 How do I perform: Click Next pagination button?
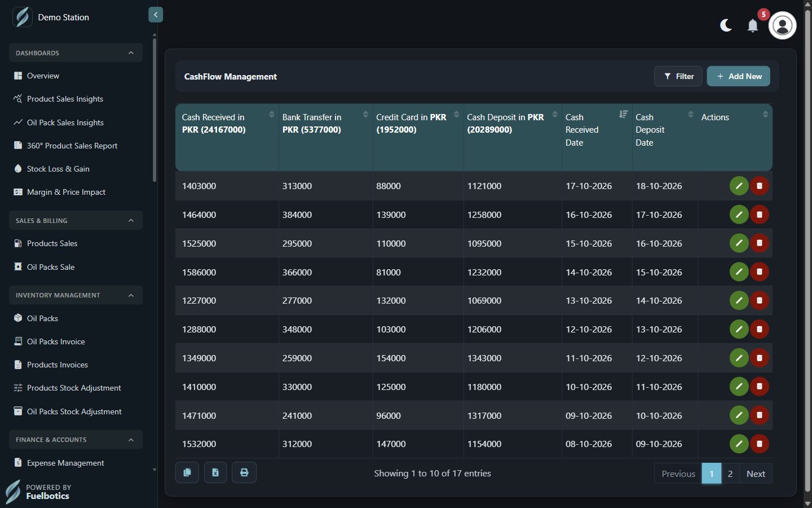[x=756, y=474]
